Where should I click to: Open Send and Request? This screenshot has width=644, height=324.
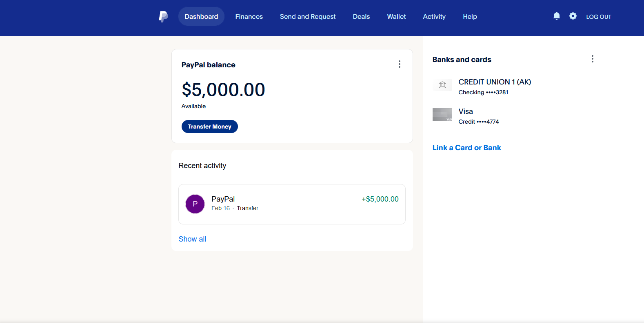coord(308,16)
